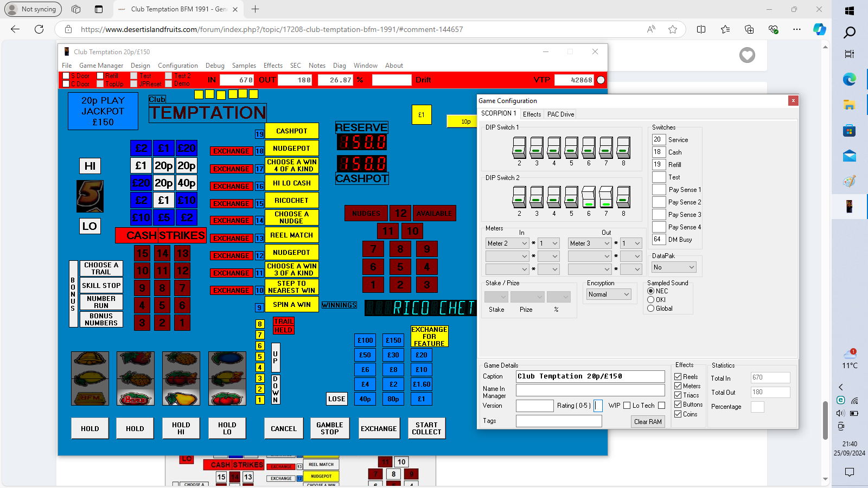Open the Configuration menu
Viewport: 868px width, 488px height.
[x=178, y=66]
